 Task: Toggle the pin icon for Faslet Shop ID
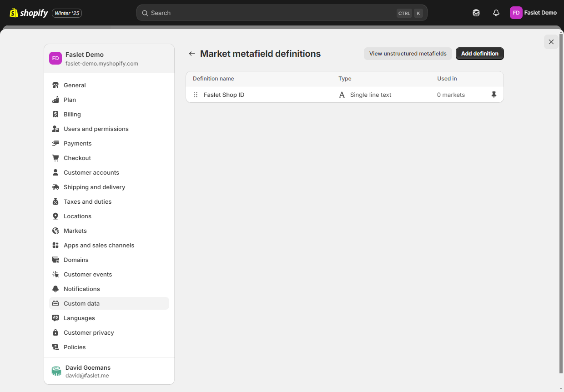pyautogui.click(x=494, y=95)
